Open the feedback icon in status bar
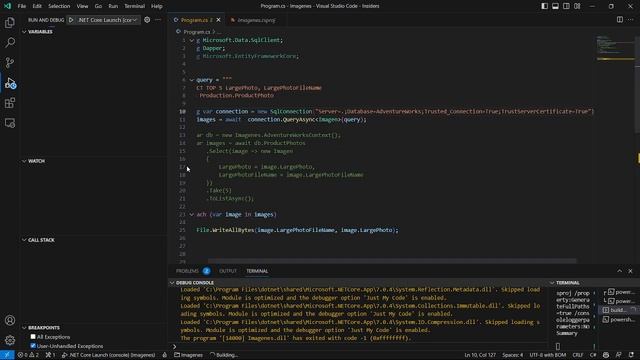640x360 pixels. (x=619, y=355)
